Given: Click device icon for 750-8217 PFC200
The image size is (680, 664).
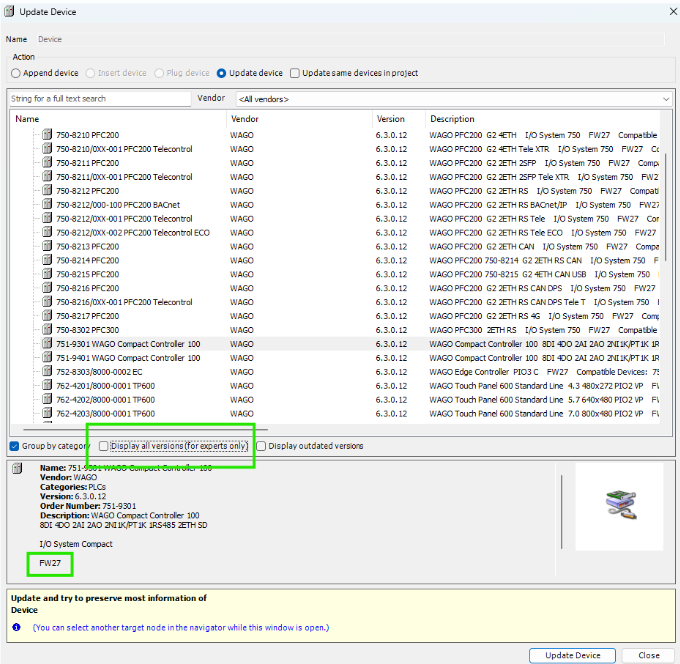Looking at the screenshot, I should pyautogui.click(x=47, y=315).
